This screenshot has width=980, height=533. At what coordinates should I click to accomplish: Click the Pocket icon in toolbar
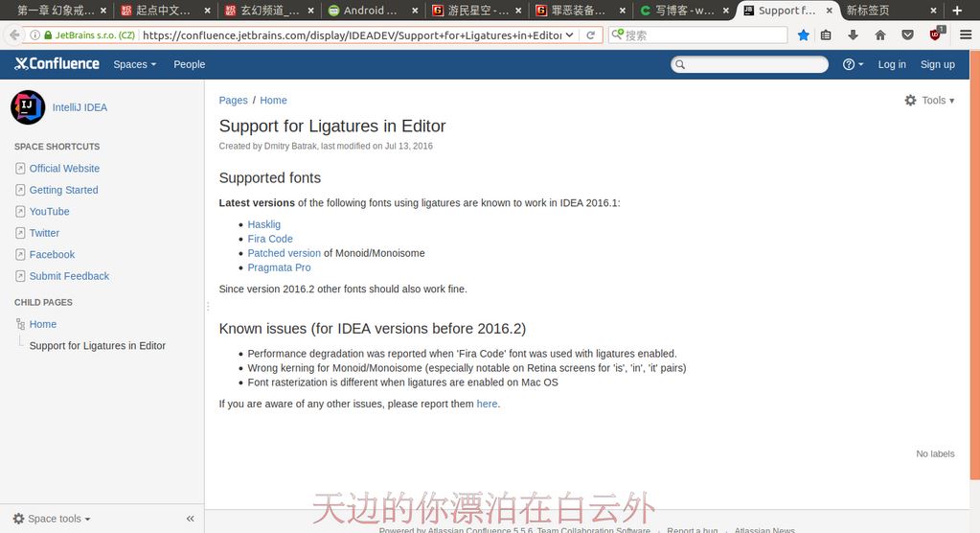[x=907, y=35]
